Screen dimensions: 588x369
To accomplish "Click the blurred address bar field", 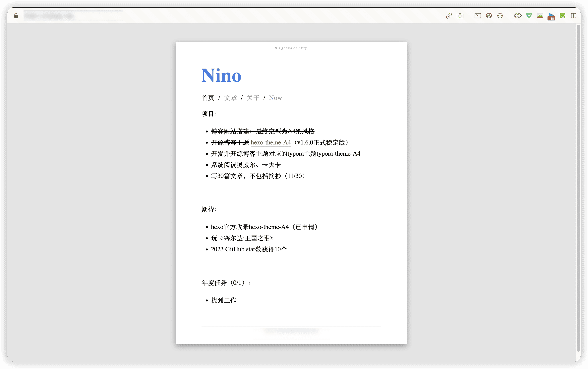I will (73, 16).
